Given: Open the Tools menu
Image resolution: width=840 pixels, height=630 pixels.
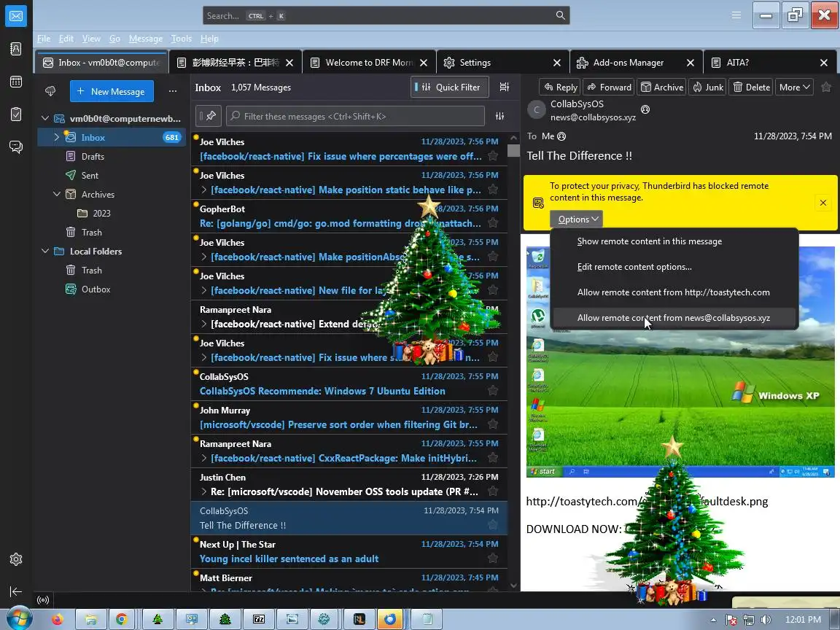Looking at the screenshot, I should coord(181,39).
